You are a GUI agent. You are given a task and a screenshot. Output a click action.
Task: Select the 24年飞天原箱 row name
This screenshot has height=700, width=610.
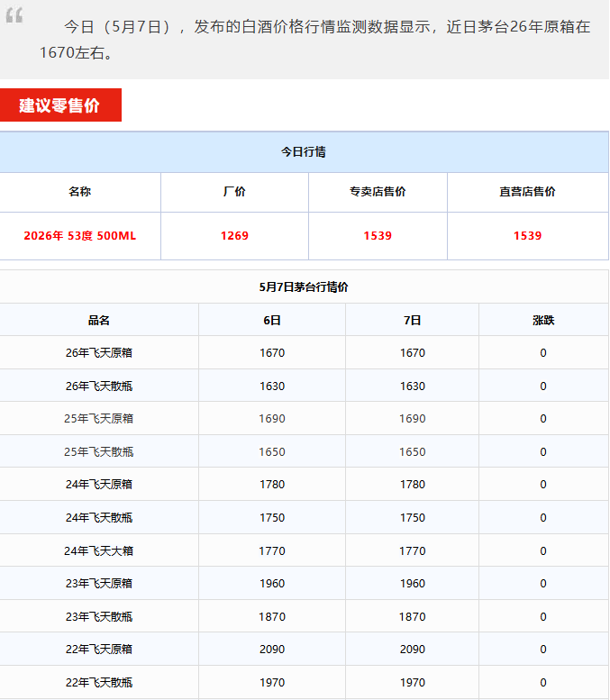tap(99, 485)
